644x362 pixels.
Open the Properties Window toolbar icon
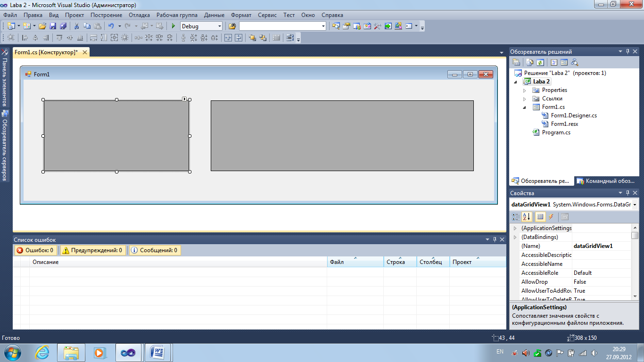347,26
